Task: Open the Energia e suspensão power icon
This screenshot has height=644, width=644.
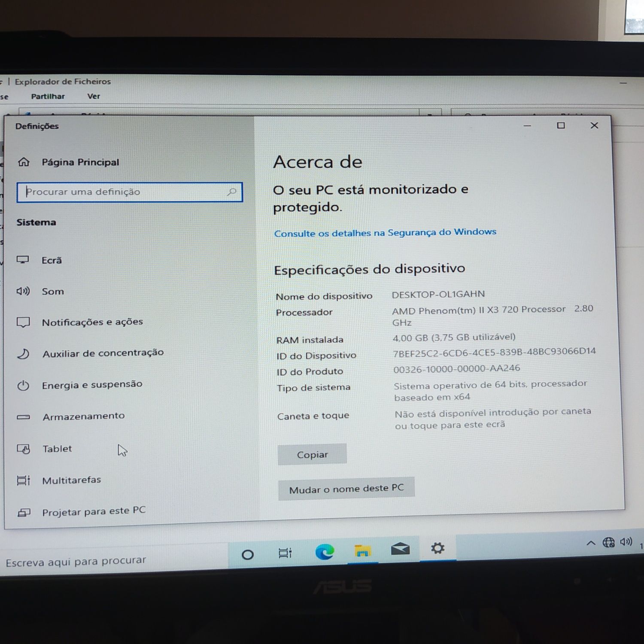Action: click(x=23, y=385)
